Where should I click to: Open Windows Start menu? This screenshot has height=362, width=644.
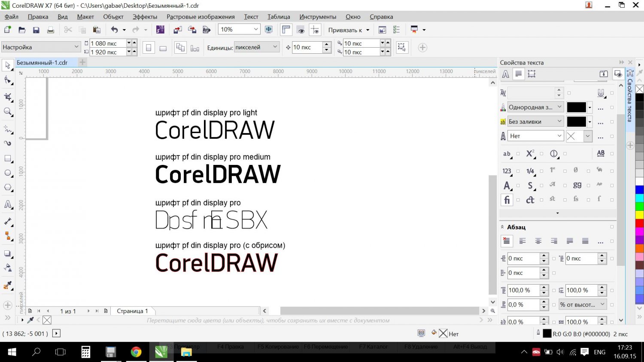click(x=12, y=352)
